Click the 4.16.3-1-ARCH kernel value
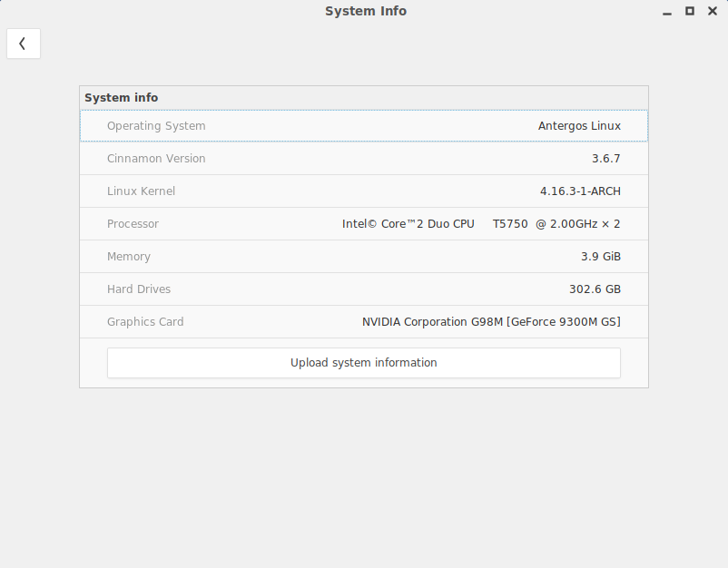Screen dimensions: 728x568 (580, 191)
